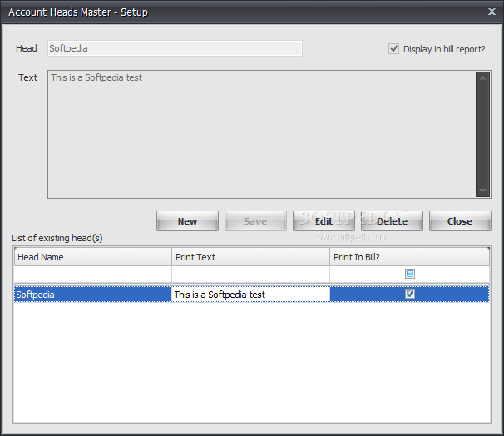Toggle Print In Bill checkbox for Softpedia row
The height and width of the screenshot is (436, 504).
click(x=410, y=294)
